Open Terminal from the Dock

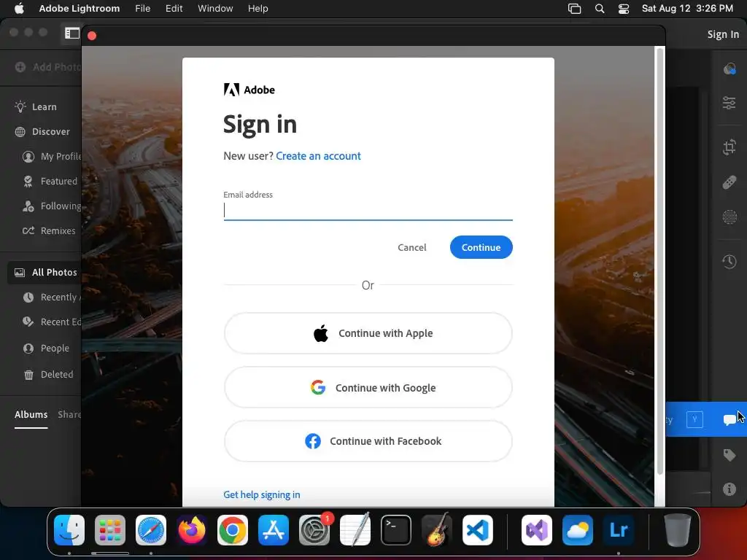pos(396,530)
